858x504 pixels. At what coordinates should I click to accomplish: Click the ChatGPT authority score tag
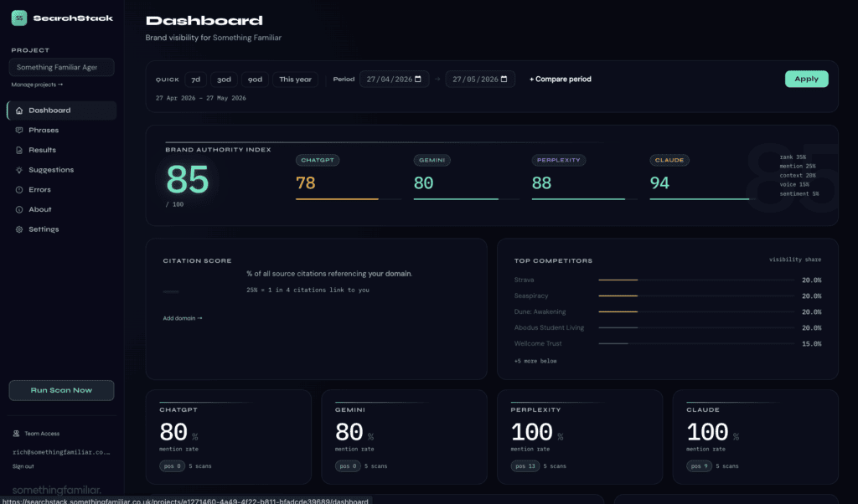[318, 160]
